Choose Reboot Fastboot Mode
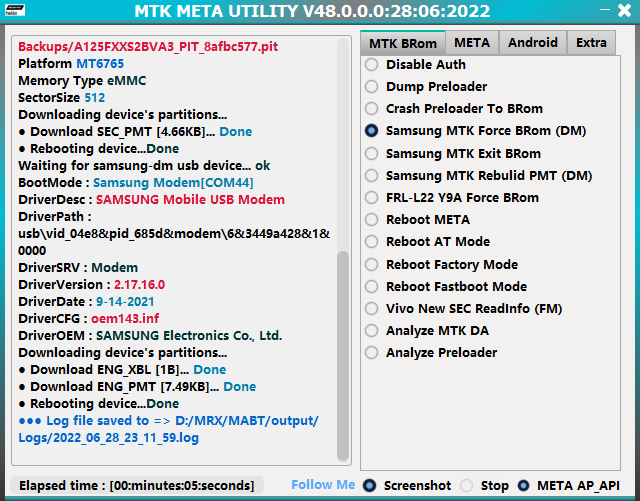 pos(446,287)
